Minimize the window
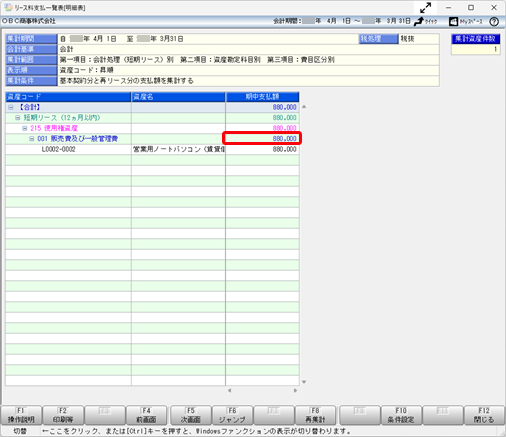 tap(448, 8)
